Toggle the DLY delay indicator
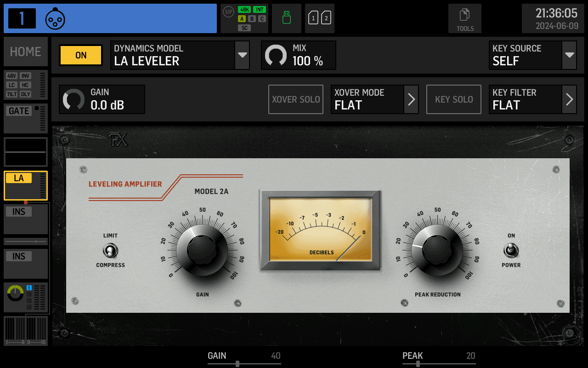This screenshot has width=588, height=368. 25,94
